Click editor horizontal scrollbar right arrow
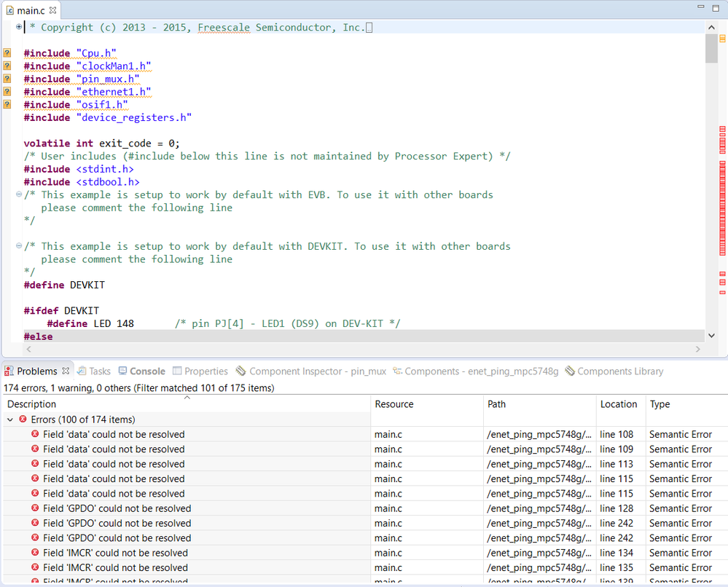 coord(697,349)
